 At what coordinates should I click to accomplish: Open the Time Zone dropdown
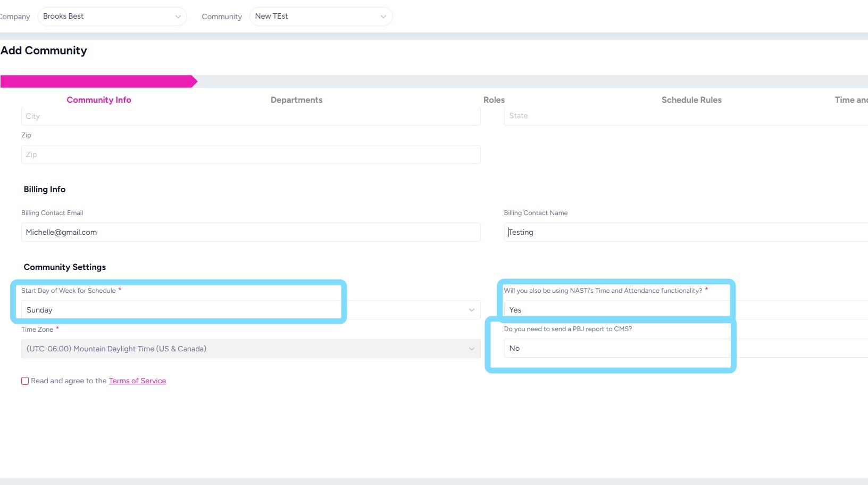pos(251,349)
